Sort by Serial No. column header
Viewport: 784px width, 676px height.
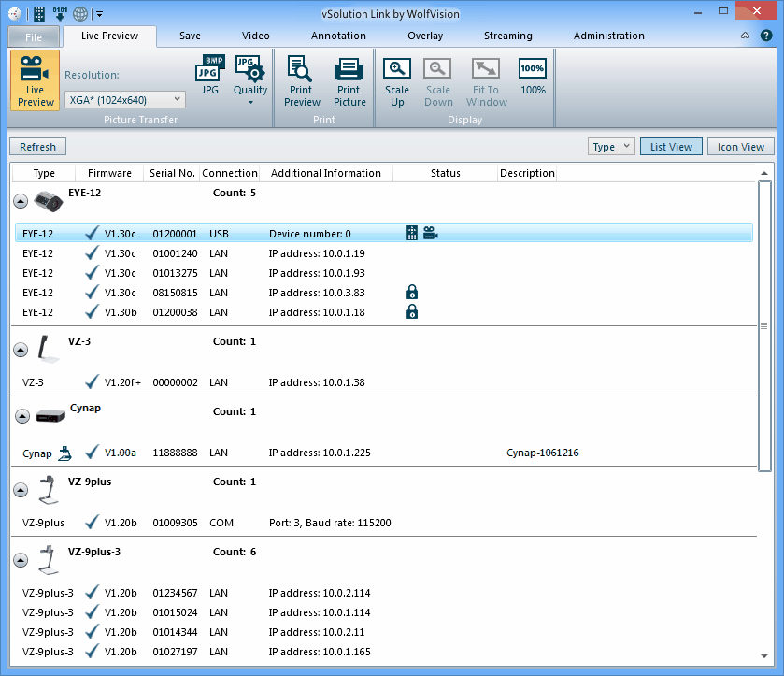click(172, 173)
